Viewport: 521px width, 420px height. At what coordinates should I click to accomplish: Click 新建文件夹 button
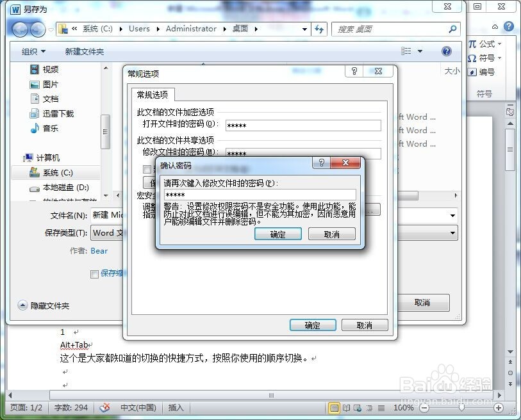pyautogui.click(x=85, y=51)
